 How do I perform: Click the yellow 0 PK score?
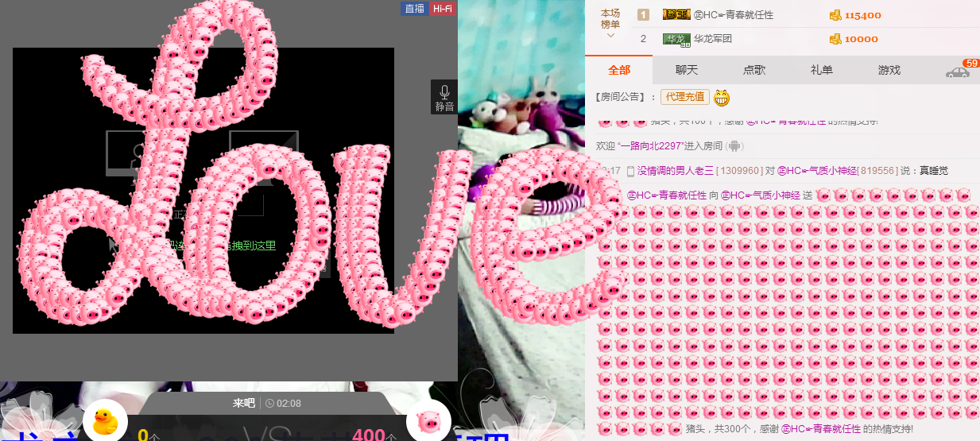click(143, 435)
